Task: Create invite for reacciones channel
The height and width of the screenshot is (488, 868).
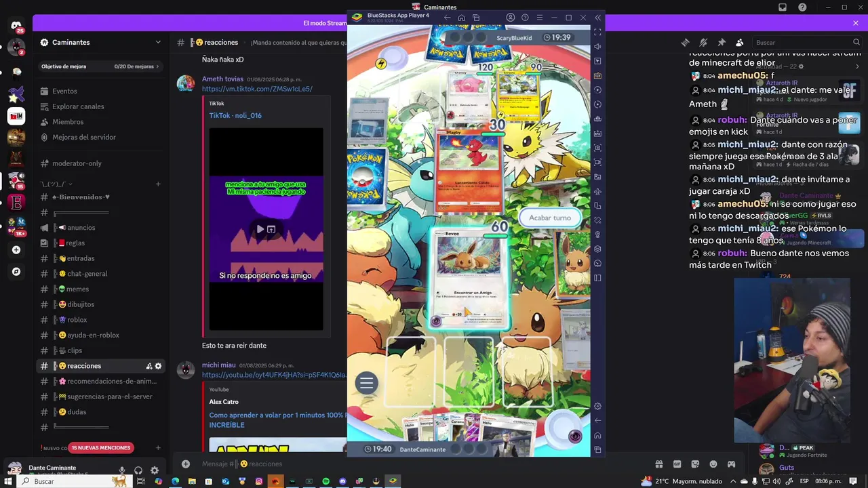Action: coord(149,366)
